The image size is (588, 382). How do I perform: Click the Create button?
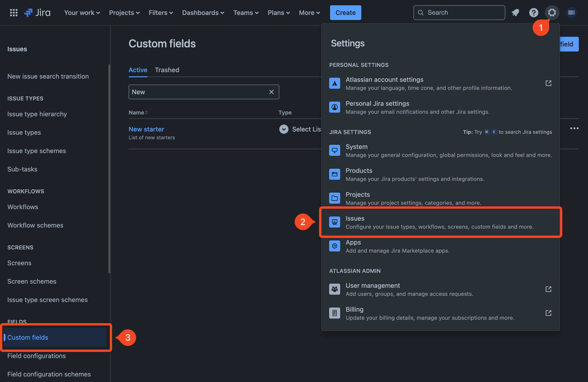[x=345, y=13]
